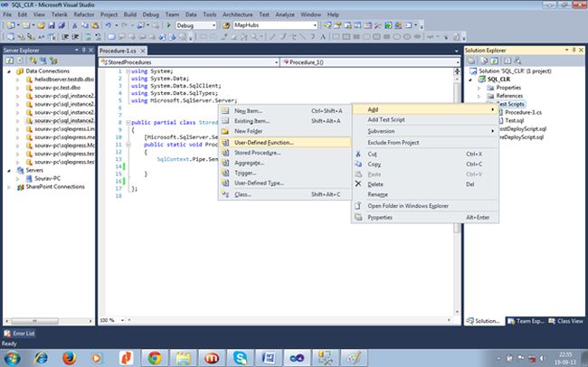Click the Refresh icon in Server Explorer
588x367 pixels.
9,61
